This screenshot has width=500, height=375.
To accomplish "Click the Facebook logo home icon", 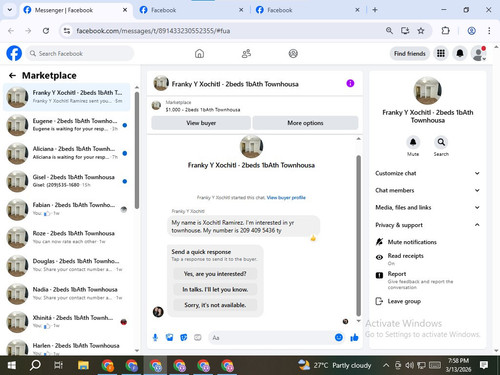I will (x=14, y=53).
